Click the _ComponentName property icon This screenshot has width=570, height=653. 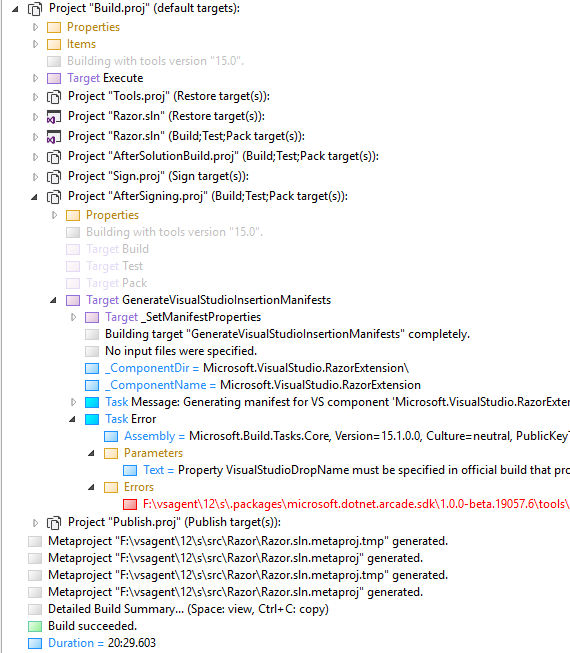click(92, 386)
